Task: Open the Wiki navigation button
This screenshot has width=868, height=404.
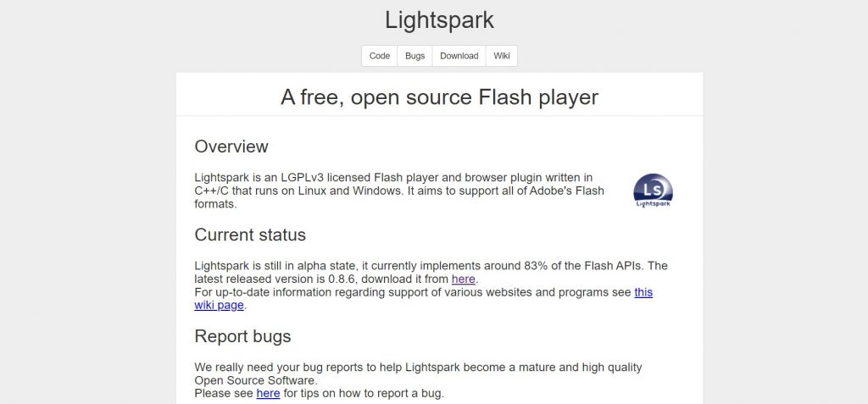Action: [502, 56]
